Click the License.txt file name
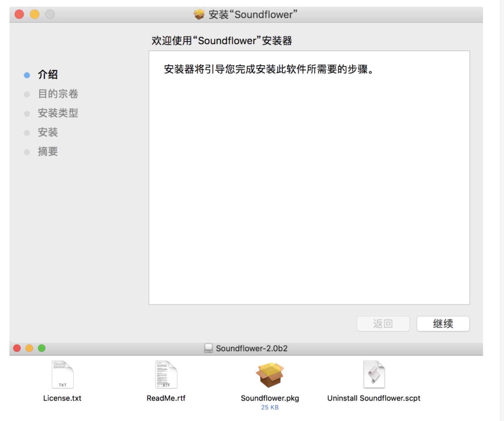Viewport: 504px width, 421px height. pos(62,398)
